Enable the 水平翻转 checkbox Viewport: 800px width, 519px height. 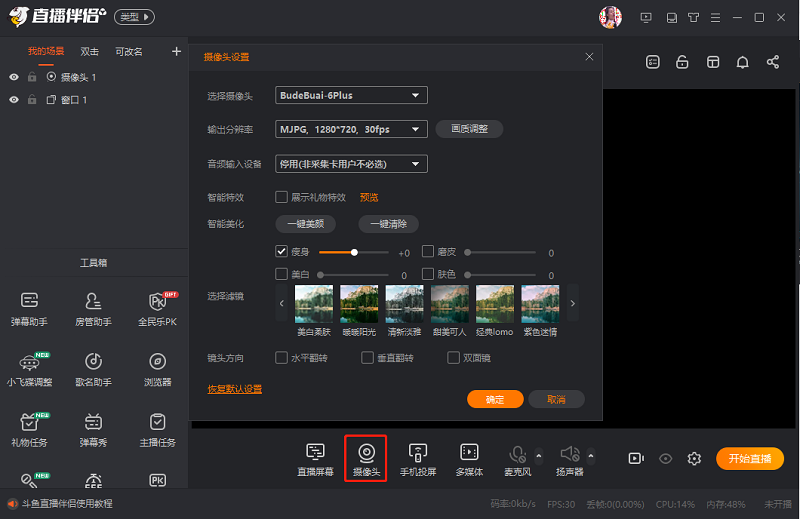pyautogui.click(x=281, y=358)
